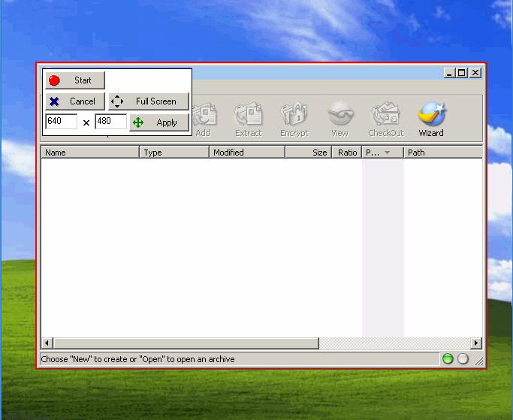Image resolution: width=513 pixels, height=420 pixels.
Task: Sort the list by Ratio column
Action: coord(347,153)
